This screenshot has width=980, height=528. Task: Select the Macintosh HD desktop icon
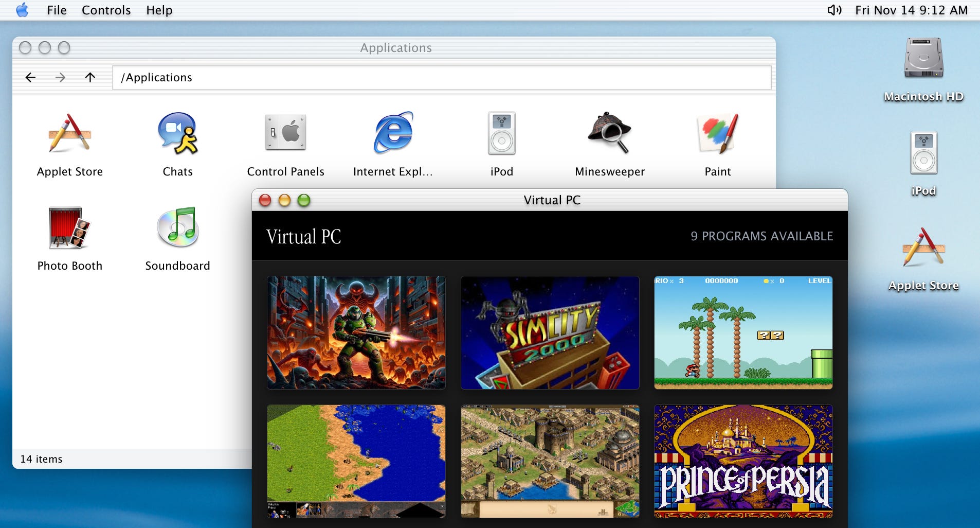click(923, 58)
